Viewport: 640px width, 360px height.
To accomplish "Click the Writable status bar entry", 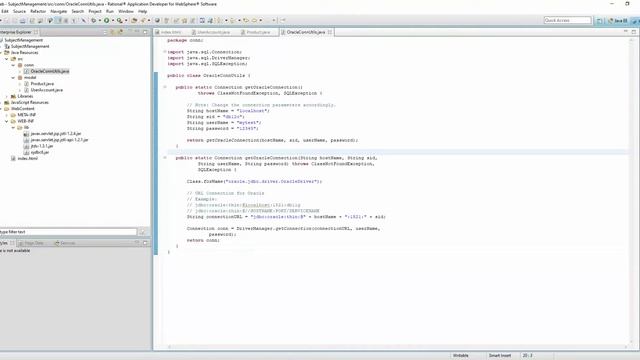I will click(x=460, y=356).
